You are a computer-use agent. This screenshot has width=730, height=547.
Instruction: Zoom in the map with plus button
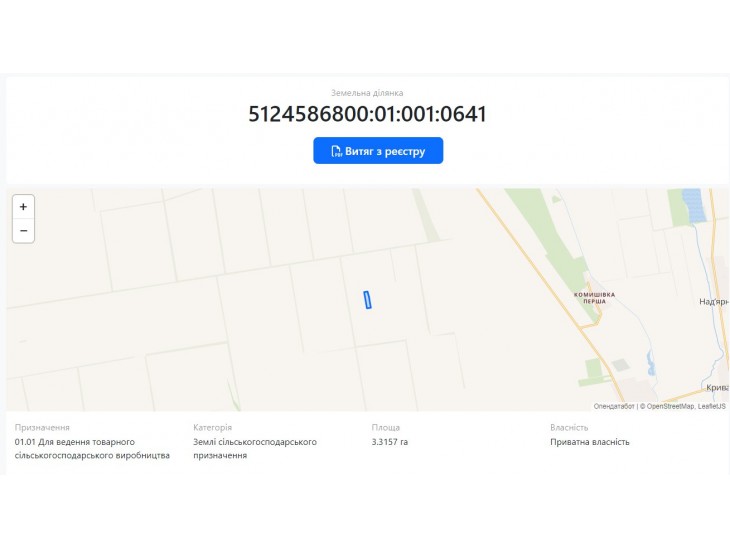click(23, 207)
